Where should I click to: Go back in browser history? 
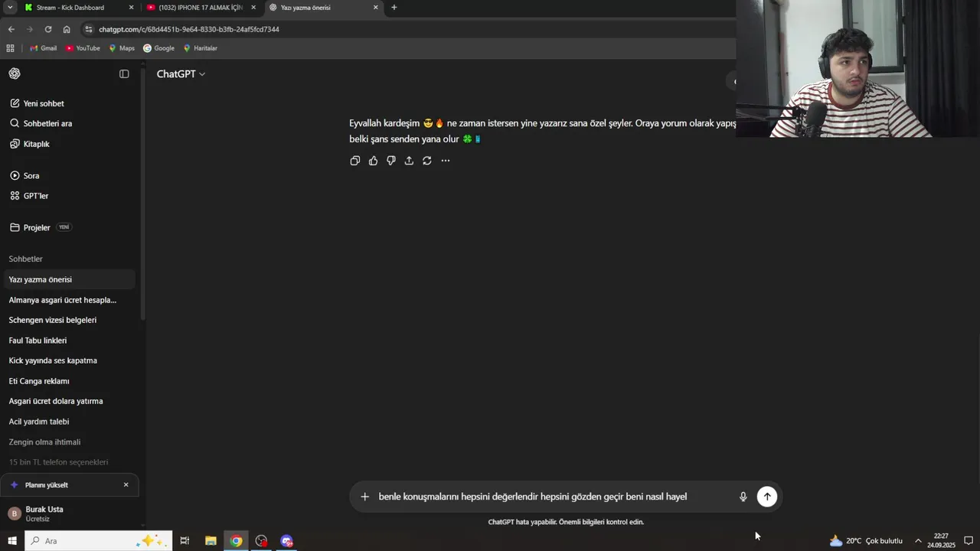11,29
